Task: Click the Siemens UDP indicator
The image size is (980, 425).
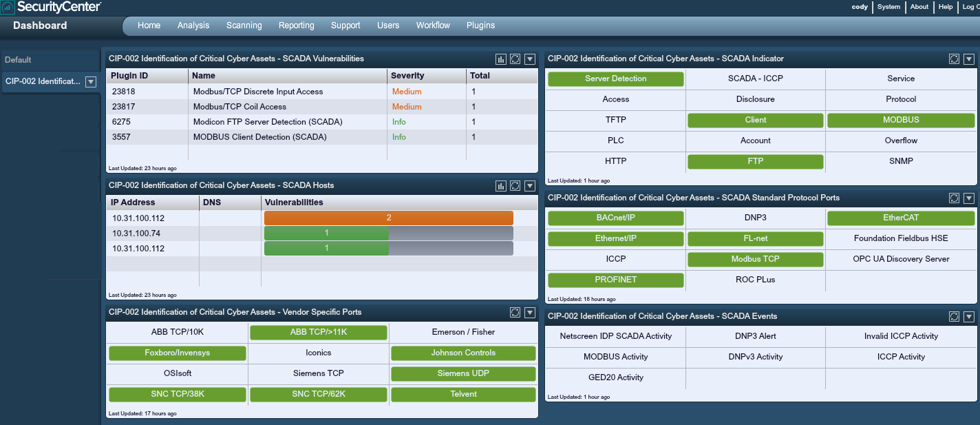Action: (x=463, y=374)
